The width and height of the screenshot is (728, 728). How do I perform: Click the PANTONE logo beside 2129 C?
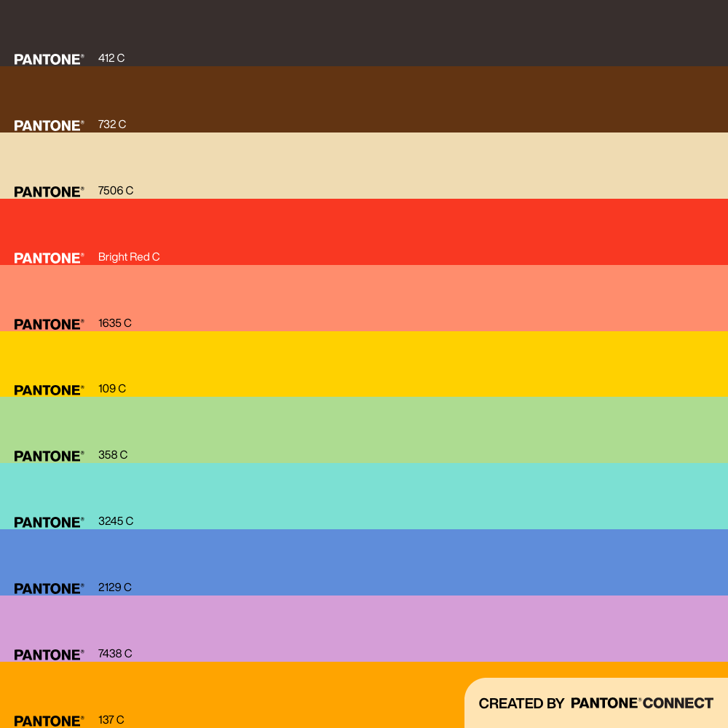point(50,589)
